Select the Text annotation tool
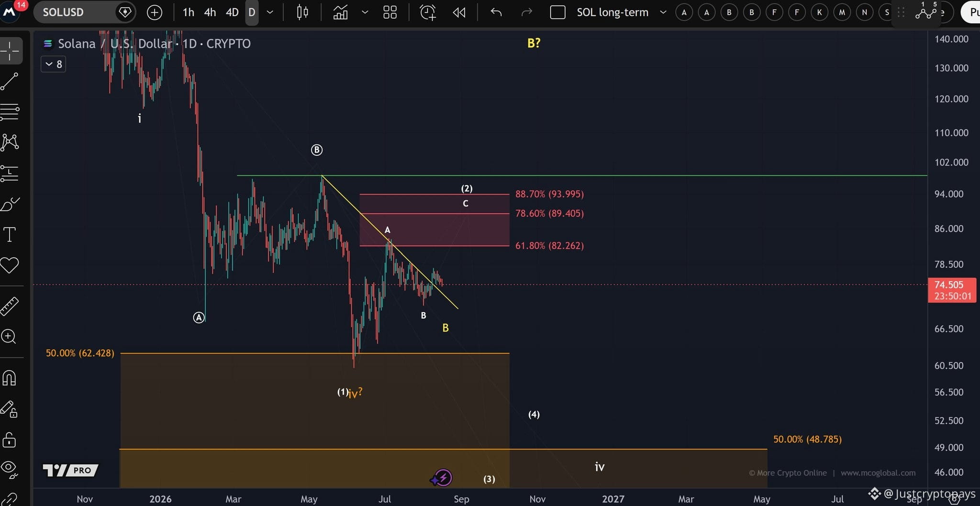Screen dimensions: 980x506 [10, 235]
